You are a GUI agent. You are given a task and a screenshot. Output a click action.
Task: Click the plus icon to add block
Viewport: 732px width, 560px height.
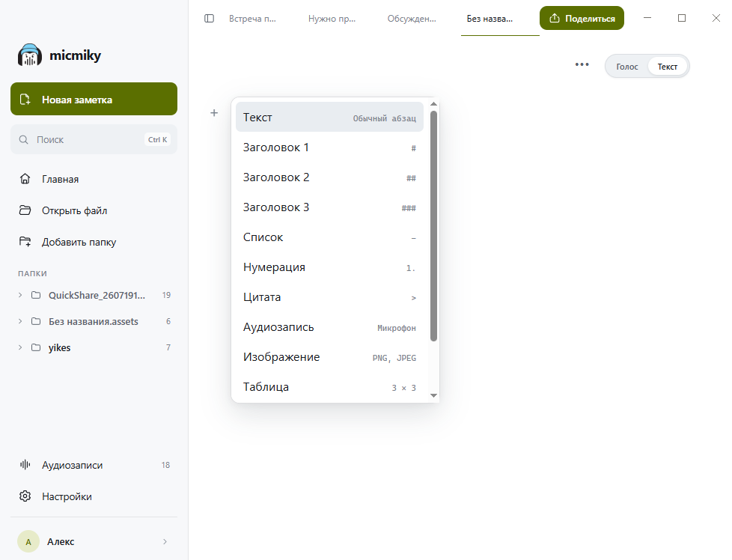point(214,112)
